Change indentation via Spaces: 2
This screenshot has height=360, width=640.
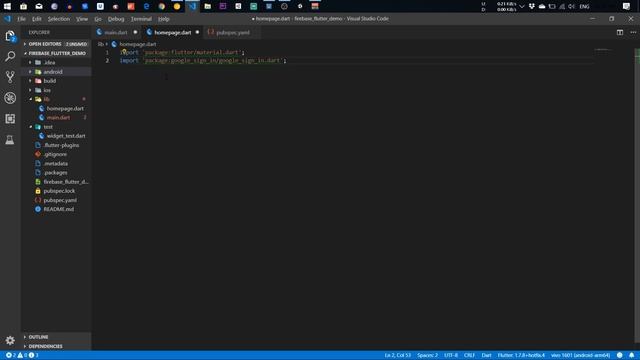point(427,355)
